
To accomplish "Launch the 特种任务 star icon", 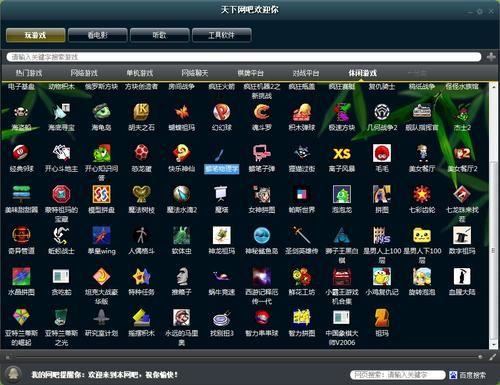I will 141,276.
